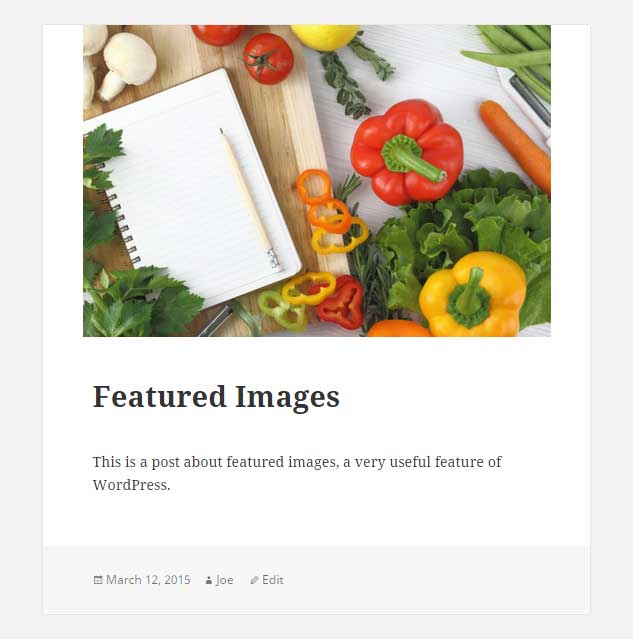Click the pencil edit icon
Screen dimensions: 633x639
pos(254,580)
